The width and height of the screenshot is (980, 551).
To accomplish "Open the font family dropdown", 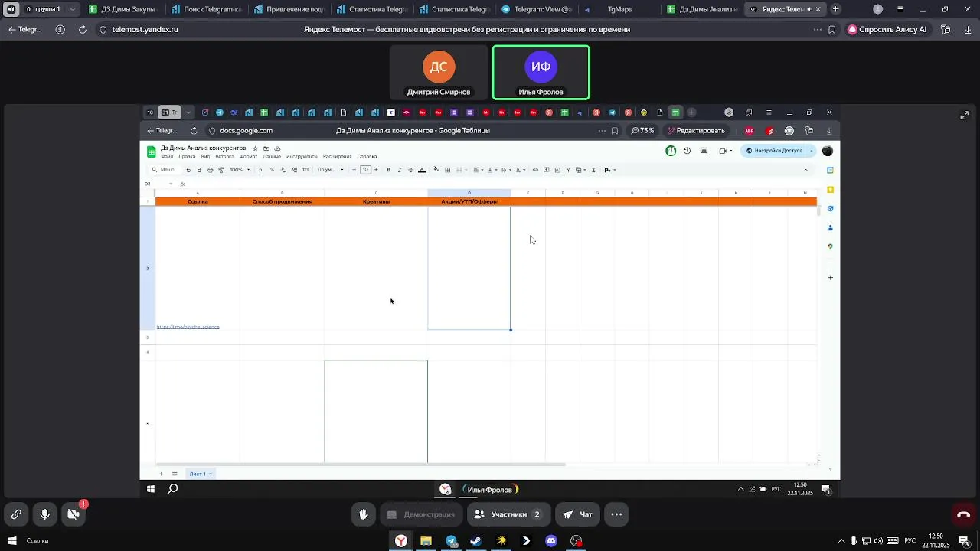I will coord(331,170).
